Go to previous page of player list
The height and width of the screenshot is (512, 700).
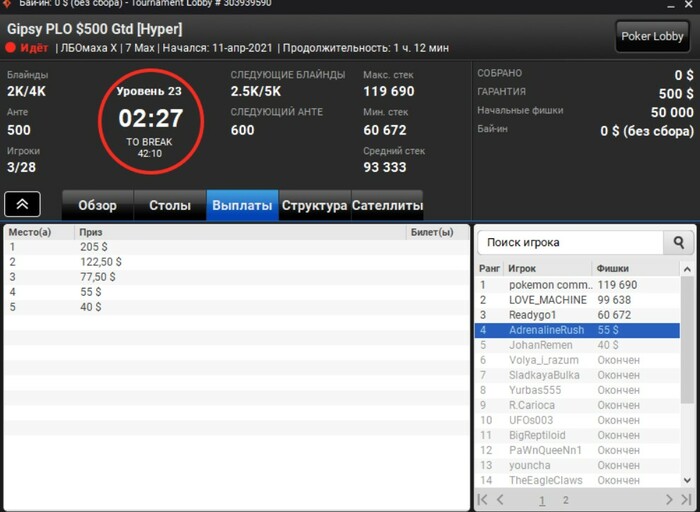pyautogui.click(x=500, y=500)
